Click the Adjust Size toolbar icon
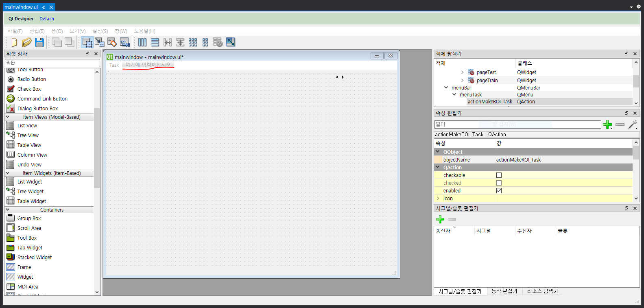The height and width of the screenshot is (308, 644). (231, 42)
